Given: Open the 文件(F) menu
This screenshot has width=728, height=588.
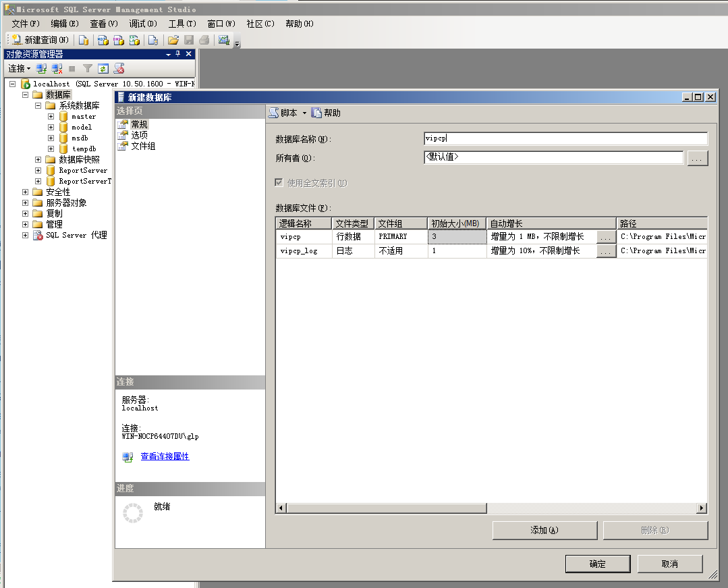Looking at the screenshot, I should tap(26, 24).
